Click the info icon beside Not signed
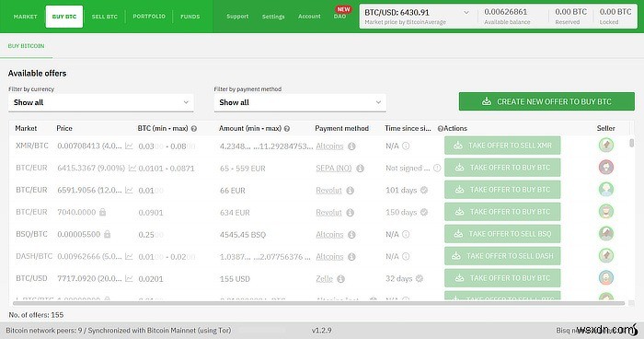The height and width of the screenshot is (339, 644). [x=437, y=168]
